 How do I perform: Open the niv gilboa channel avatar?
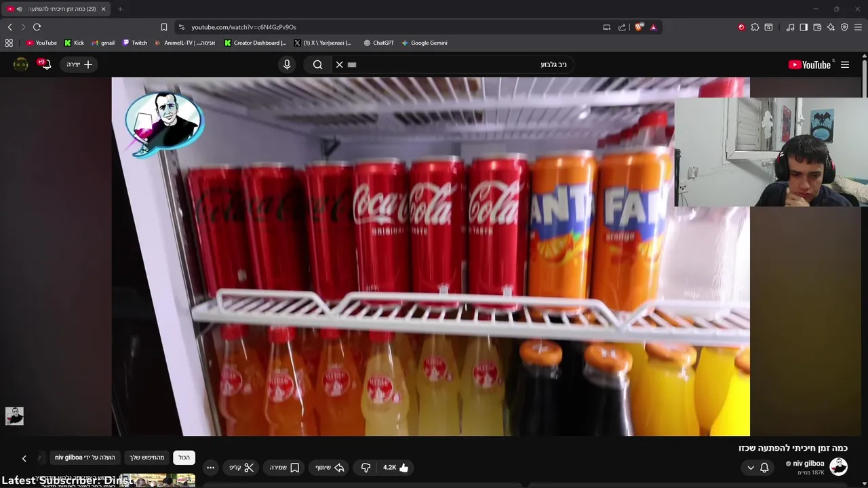(x=839, y=467)
